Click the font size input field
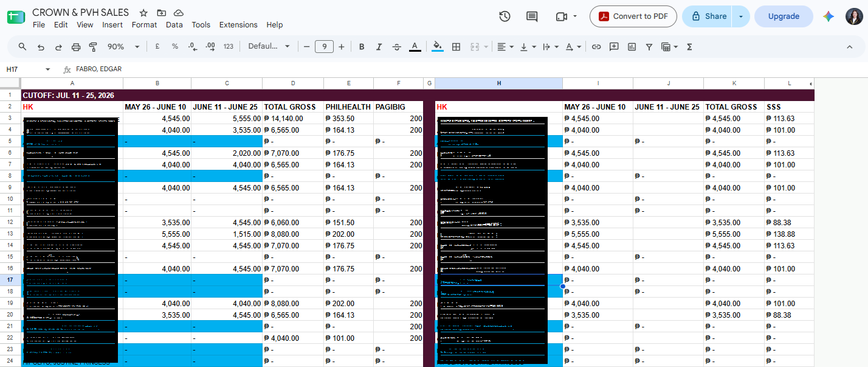868x367 pixels. point(324,47)
